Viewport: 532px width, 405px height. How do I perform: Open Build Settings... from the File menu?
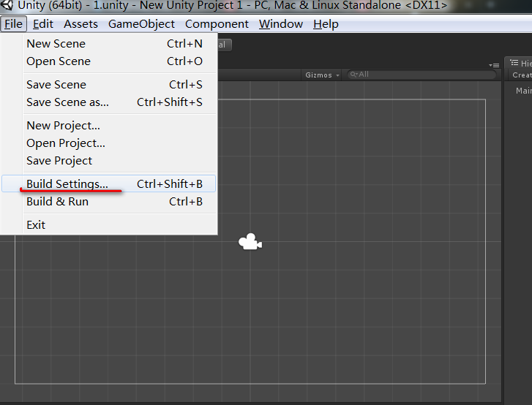[108, 183]
